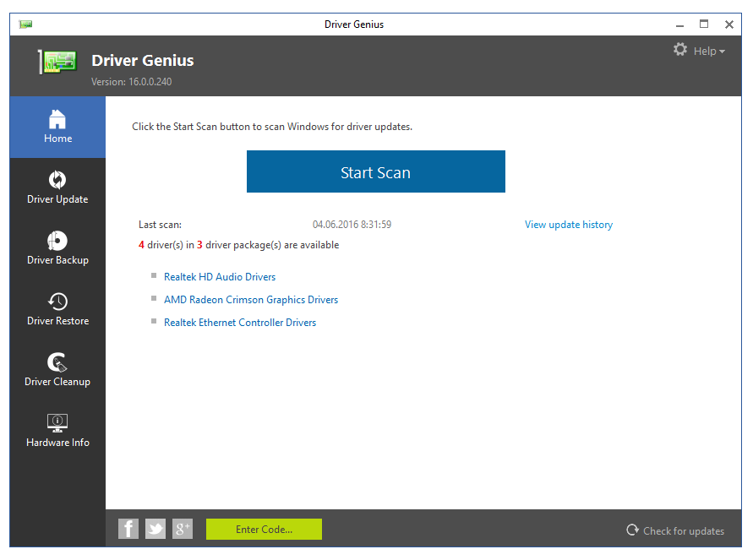Go to Driver Backup

pos(57,248)
